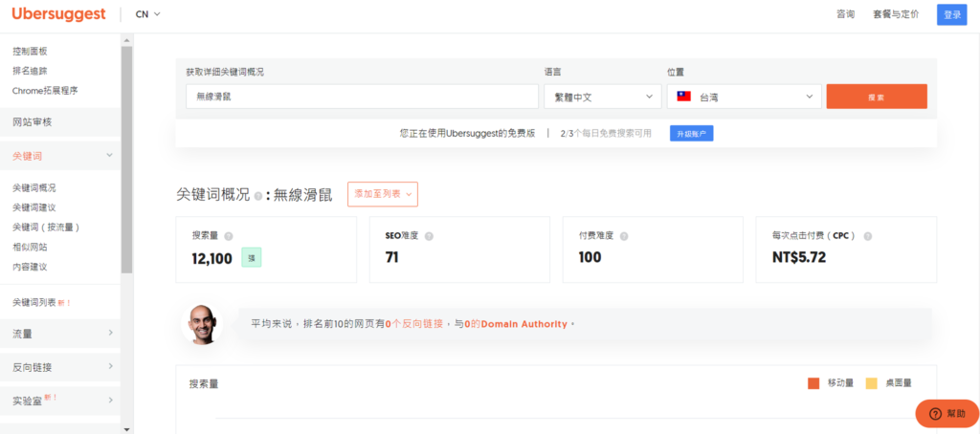Click the Neil Patel avatar image
980x434 pixels.
tap(202, 324)
